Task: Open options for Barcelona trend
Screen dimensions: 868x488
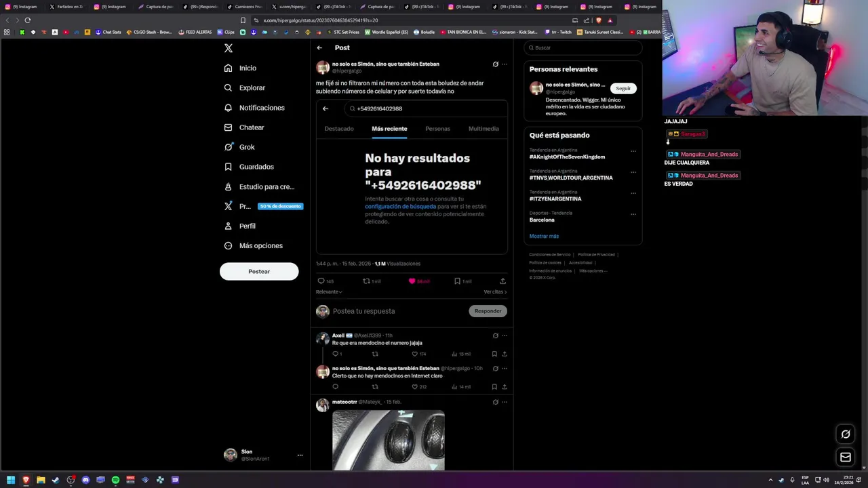Action: 633,214
